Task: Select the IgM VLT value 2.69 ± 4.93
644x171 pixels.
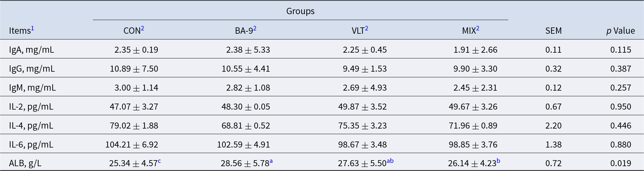Action: (x=364, y=88)
